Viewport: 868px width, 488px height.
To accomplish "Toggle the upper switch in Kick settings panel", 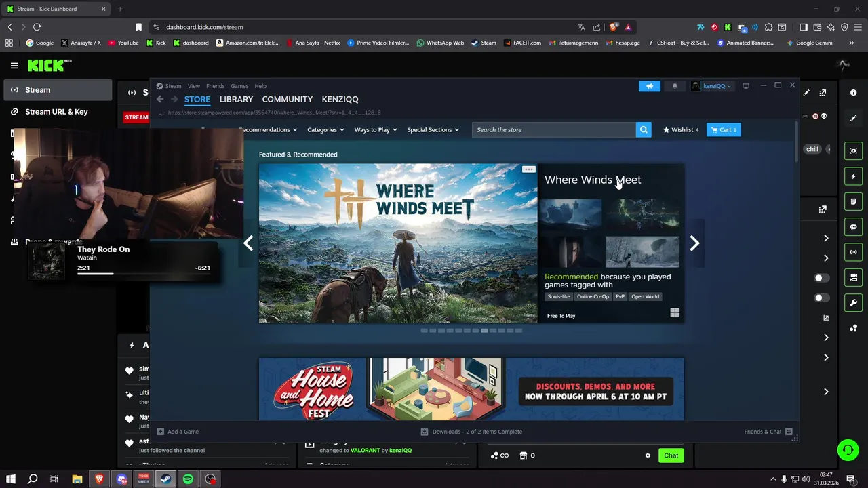I will [x=821, y=278].
